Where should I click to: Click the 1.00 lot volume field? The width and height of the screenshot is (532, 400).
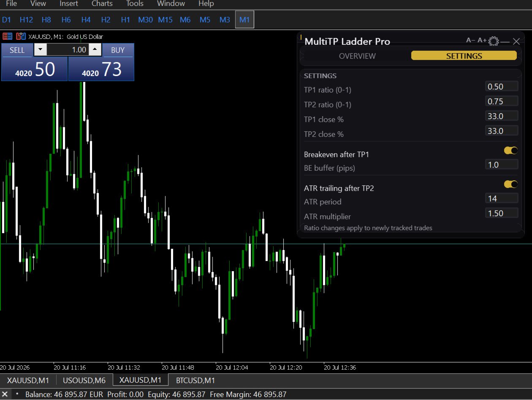click(68, 50)
